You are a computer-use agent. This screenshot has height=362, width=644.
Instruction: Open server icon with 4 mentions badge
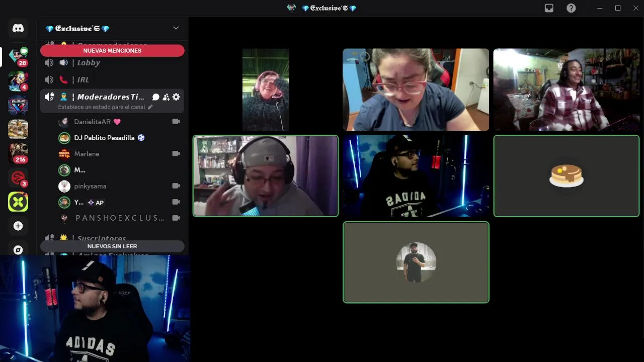pos(18,81)
